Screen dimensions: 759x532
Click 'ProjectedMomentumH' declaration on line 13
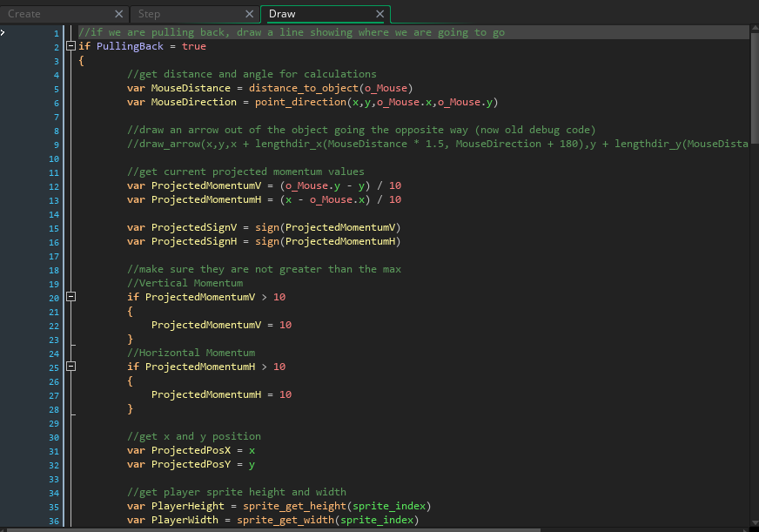tap(206, 199)
